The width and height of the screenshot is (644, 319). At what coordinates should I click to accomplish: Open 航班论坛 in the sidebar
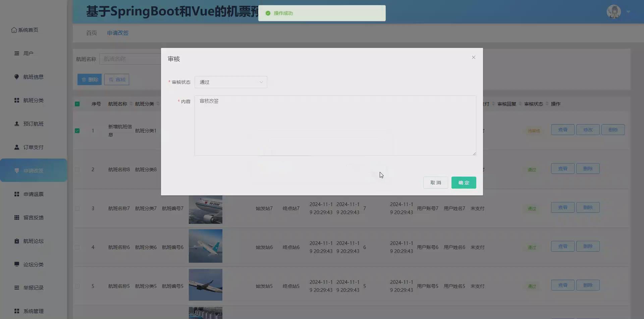34,241
